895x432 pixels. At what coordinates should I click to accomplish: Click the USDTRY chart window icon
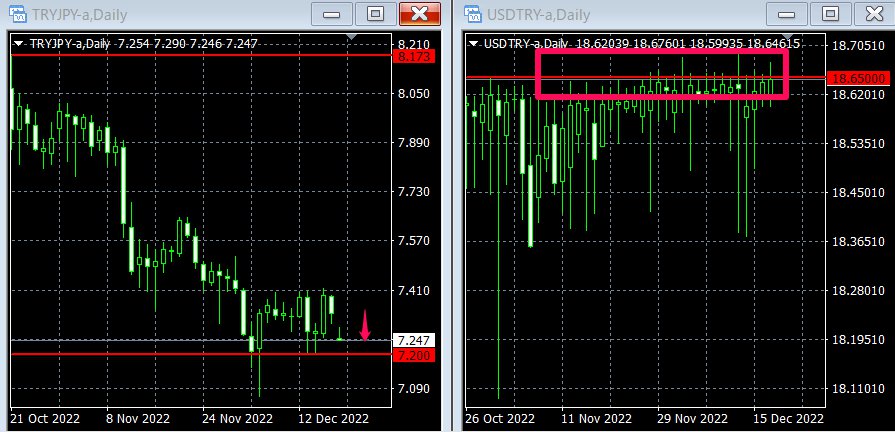pos(473,14)
